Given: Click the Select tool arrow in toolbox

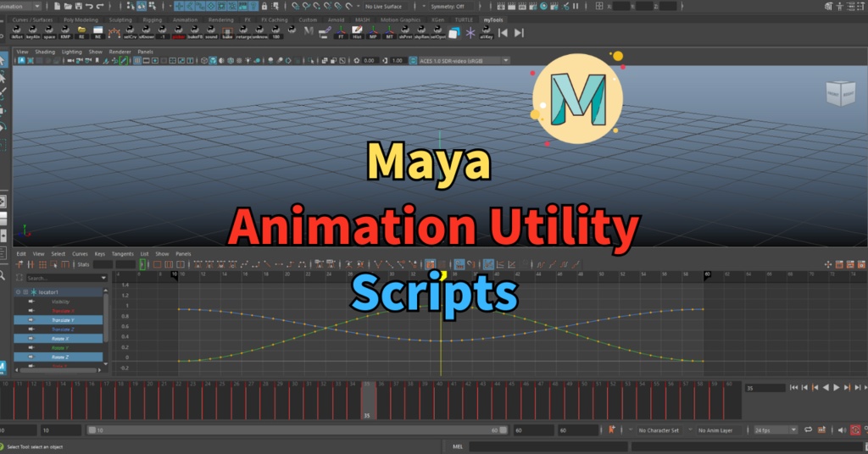Looking at the screenshot, I should [x=3, y=60].
